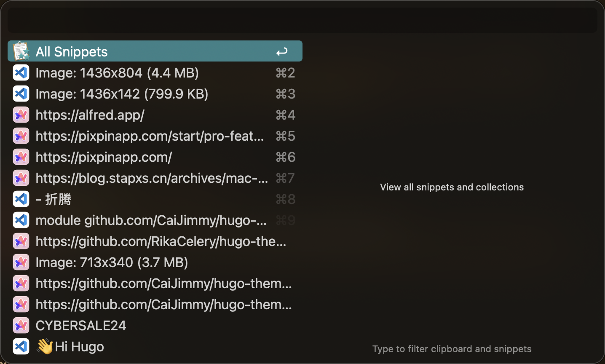Click the VS Code icon beside Image: 1436x804

[x=21, y=73]
